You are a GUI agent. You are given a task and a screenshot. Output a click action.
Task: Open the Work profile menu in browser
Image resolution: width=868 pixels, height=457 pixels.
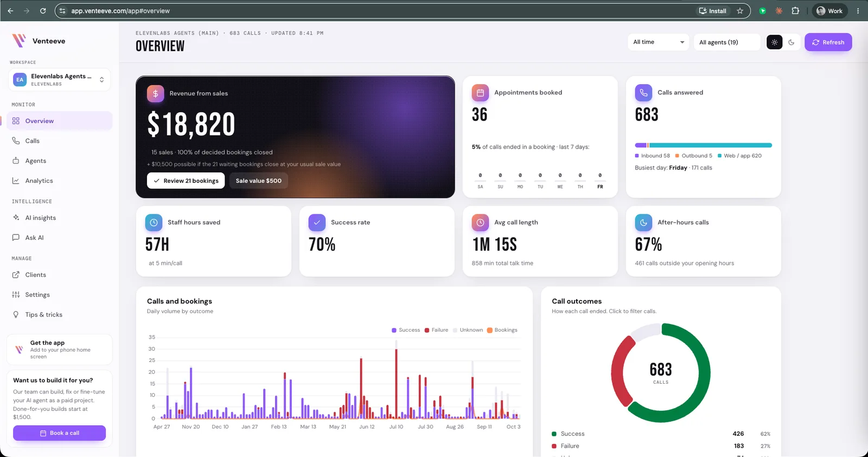tap(829, 11)
